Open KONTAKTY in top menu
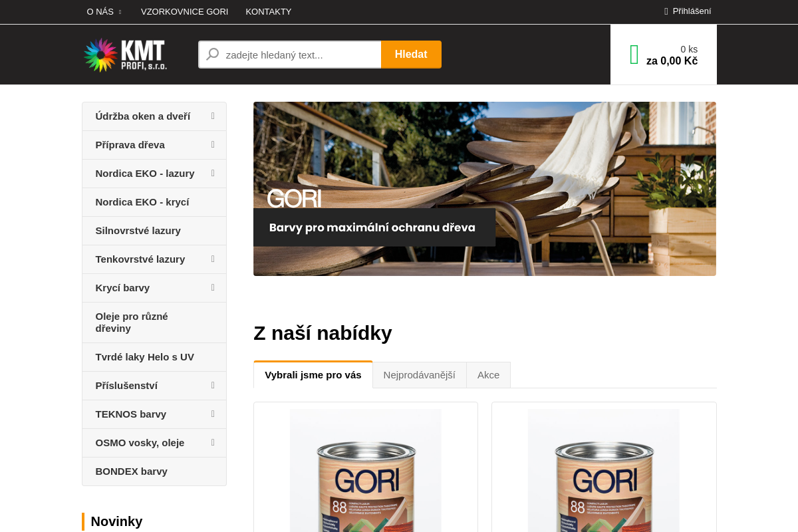 (x=269, y=12)
